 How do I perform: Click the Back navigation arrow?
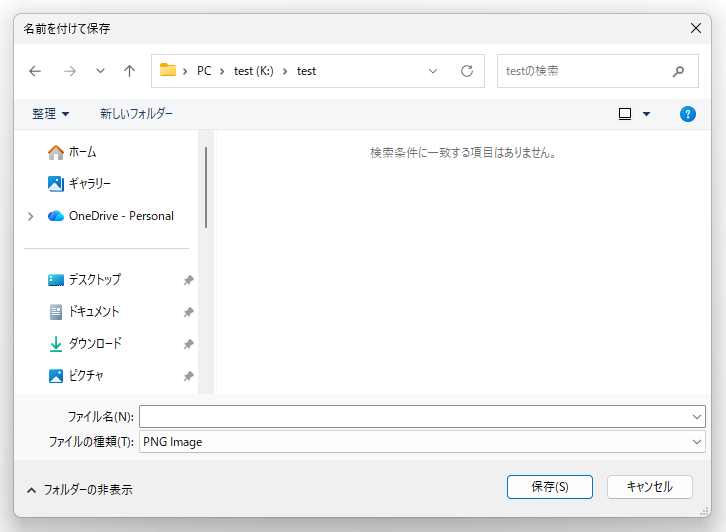tap(36, 71)
